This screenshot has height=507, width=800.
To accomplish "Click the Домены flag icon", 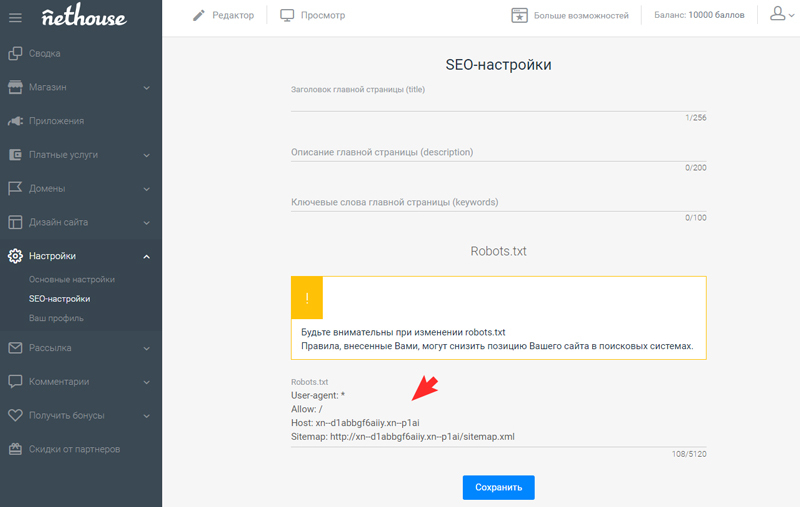I will [15, 188].
